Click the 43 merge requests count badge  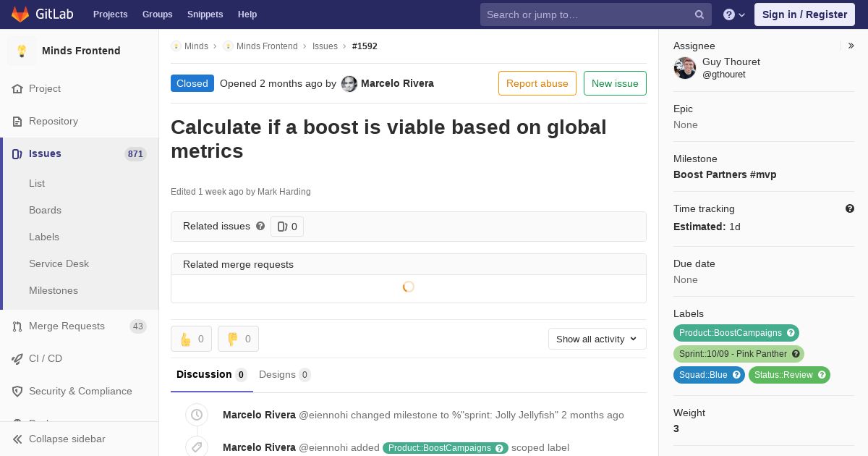(138, 326)
